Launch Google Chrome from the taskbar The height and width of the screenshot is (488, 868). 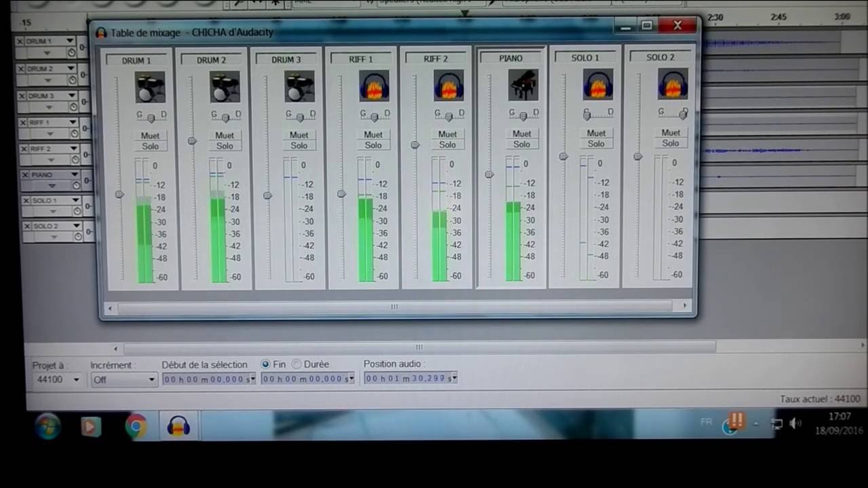click(136, 426)
